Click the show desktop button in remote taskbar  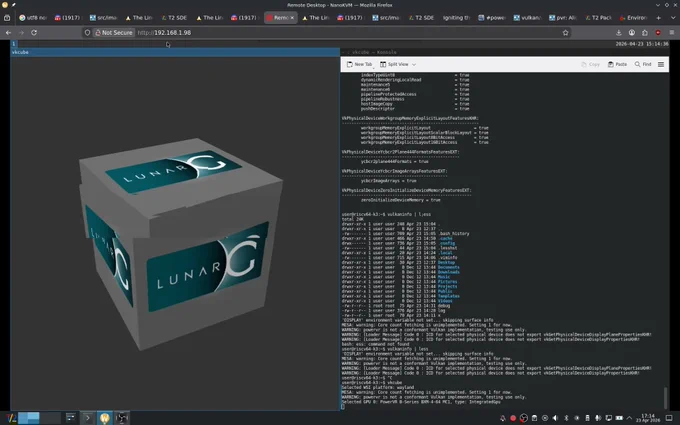point(669,418)
